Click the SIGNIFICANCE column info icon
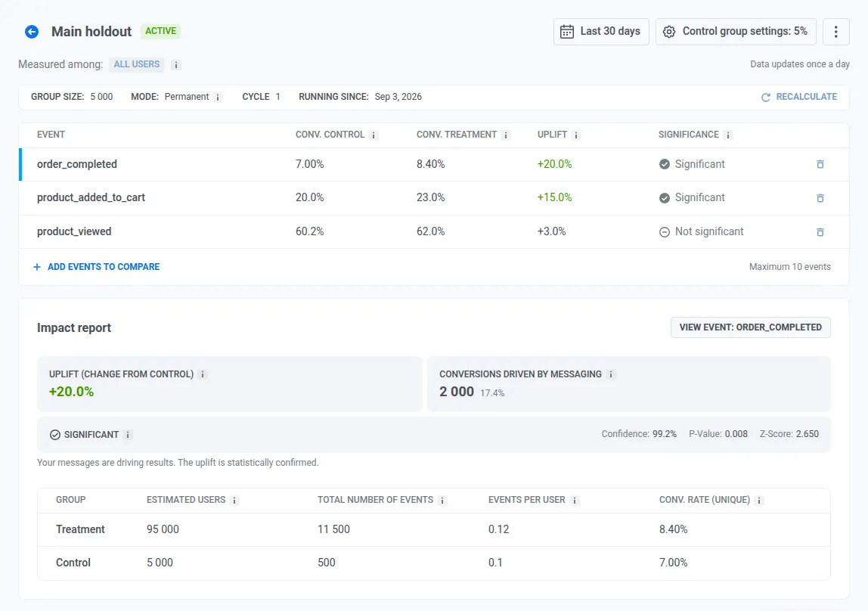This screenshot has width=868, height=611. 728,135
